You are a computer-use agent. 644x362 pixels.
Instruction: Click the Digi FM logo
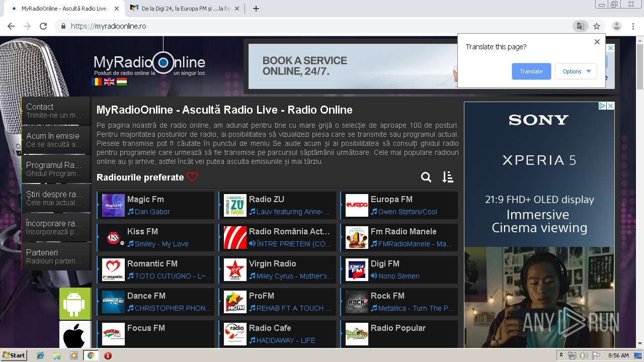[x=357, y=269]
